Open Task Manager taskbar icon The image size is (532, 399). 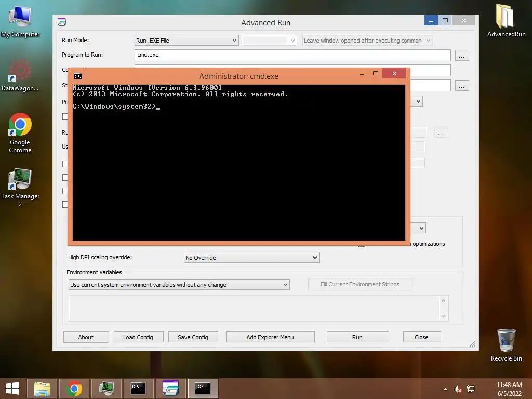tap(106, 389)
